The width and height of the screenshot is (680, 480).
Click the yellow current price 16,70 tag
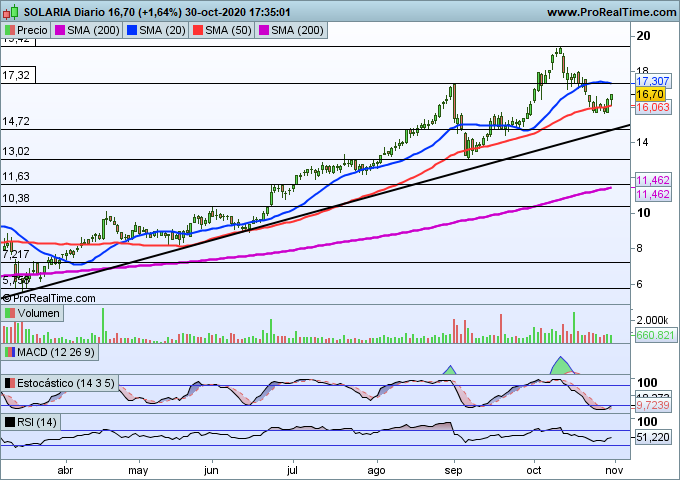(x=652, y=93)
